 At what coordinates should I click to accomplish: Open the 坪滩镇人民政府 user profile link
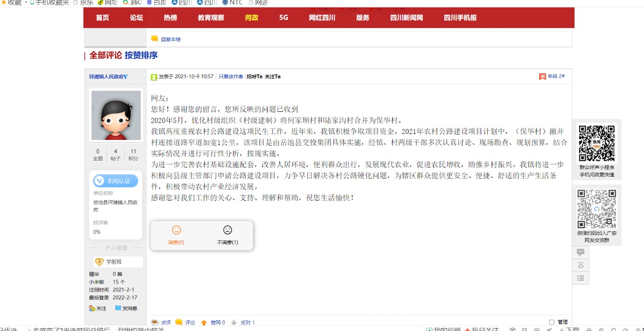[106, 77]
